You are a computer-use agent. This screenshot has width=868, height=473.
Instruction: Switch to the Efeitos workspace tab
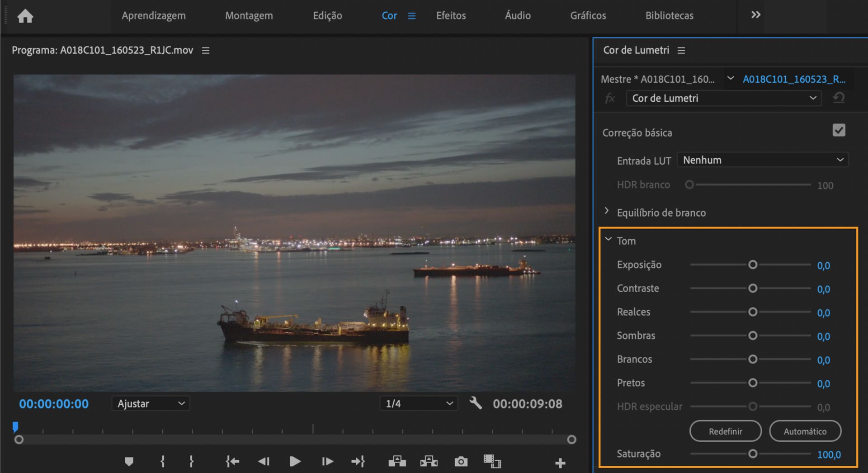pyautogui.click(x=451, y=15)
